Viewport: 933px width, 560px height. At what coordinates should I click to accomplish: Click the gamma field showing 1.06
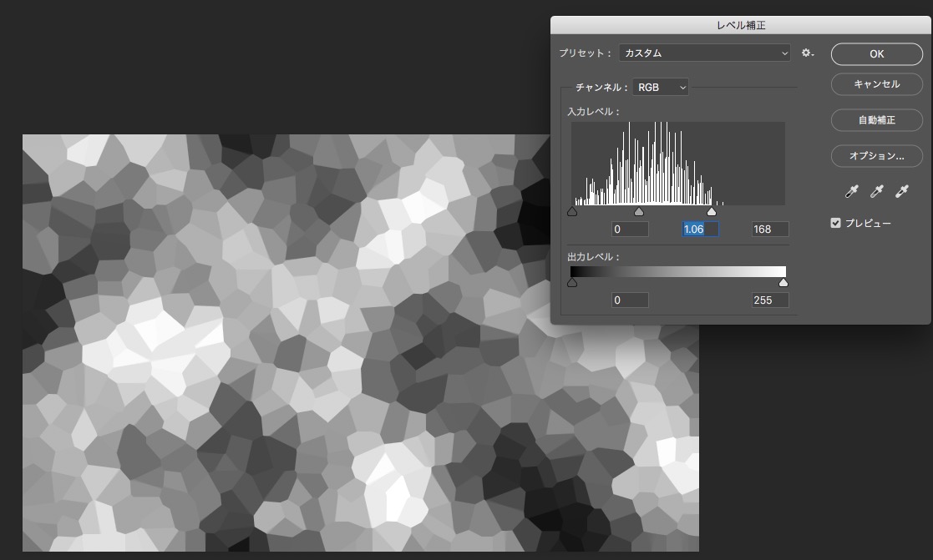point(700,230)
